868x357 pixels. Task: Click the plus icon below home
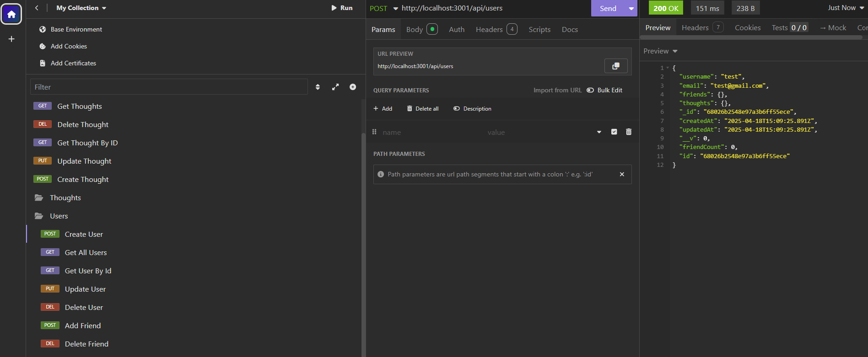coord(11,39)
